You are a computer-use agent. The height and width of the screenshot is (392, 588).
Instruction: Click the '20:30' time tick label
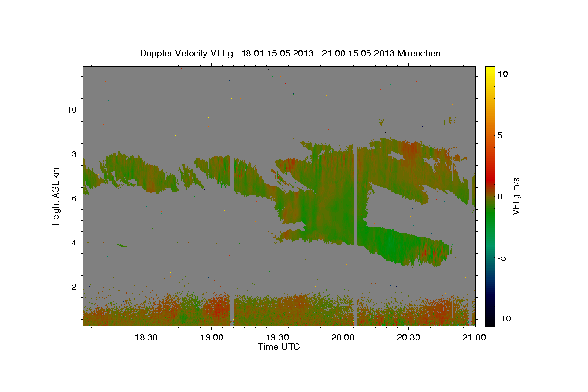coord(408,337)
